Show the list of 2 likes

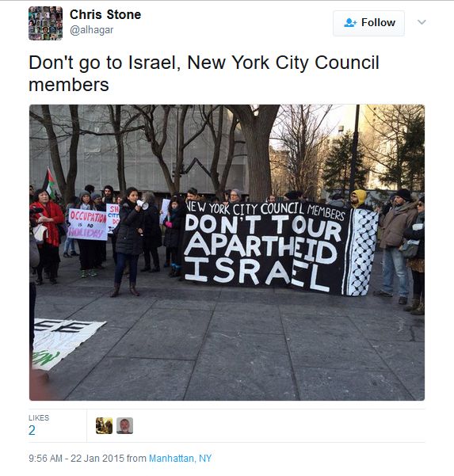pyautogui.click(x=32, y=431)
